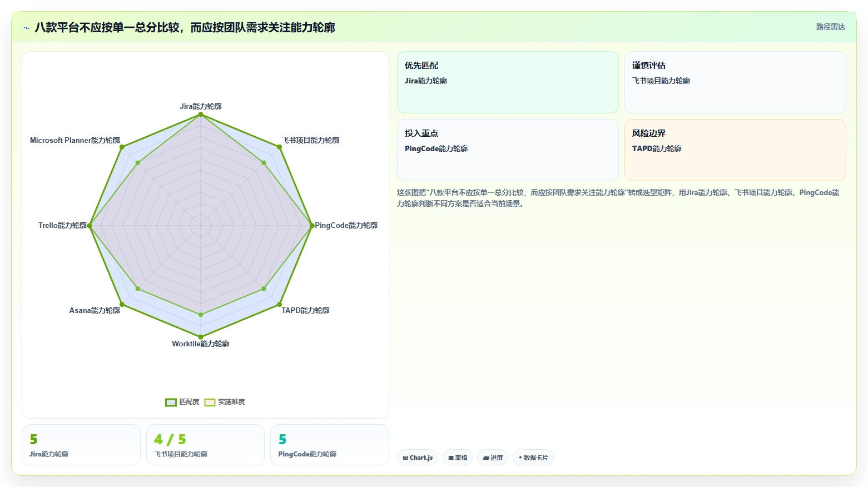
Task: Click the outer data point on the Worktile axis
Action: tap(201, 337)
